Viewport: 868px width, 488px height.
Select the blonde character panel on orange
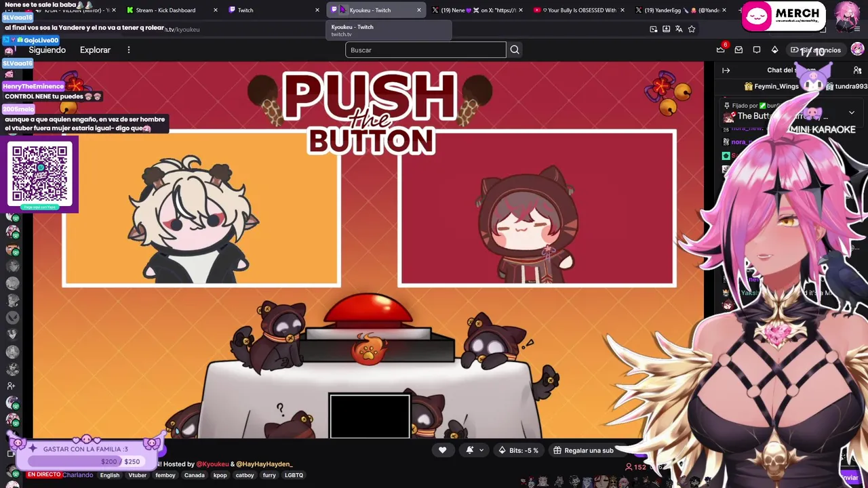click(x=201, y=208)
